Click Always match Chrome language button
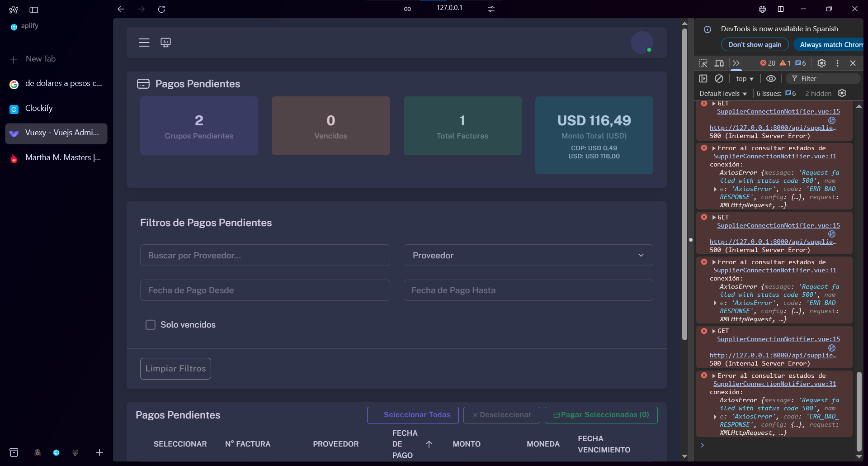 click(830, 45)
